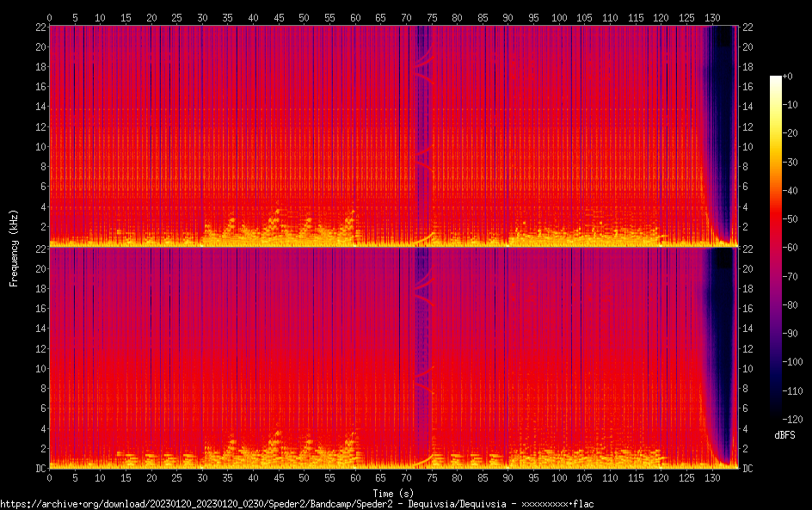Select the 100 second tick on the top time axis
The width and height of the screenshot is (812, 510).
(559, 17)
